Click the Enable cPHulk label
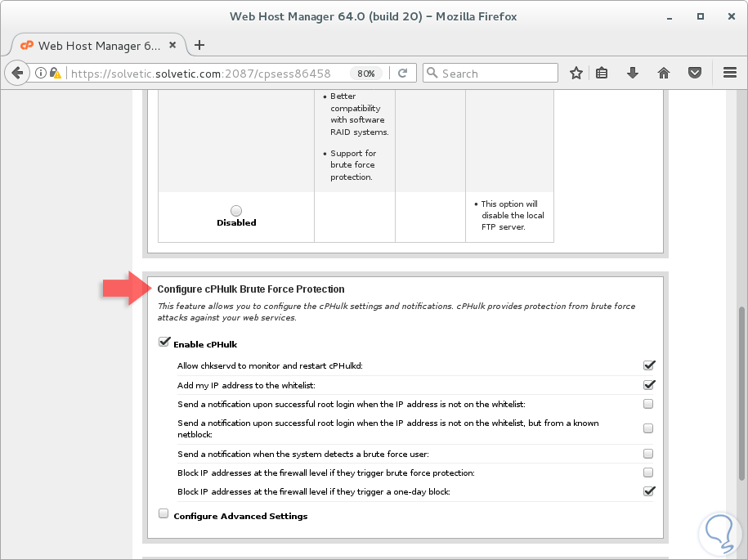 coord(205,344)
